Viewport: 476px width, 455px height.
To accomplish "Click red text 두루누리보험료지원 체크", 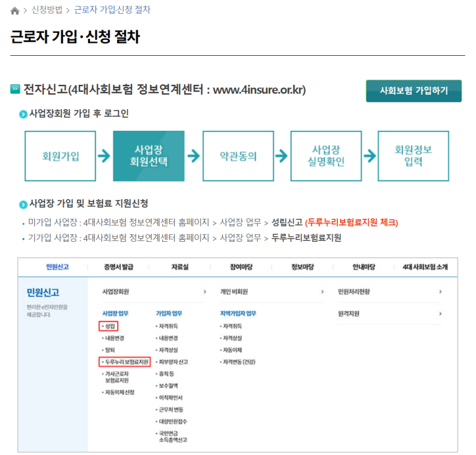I will [351, 223].
